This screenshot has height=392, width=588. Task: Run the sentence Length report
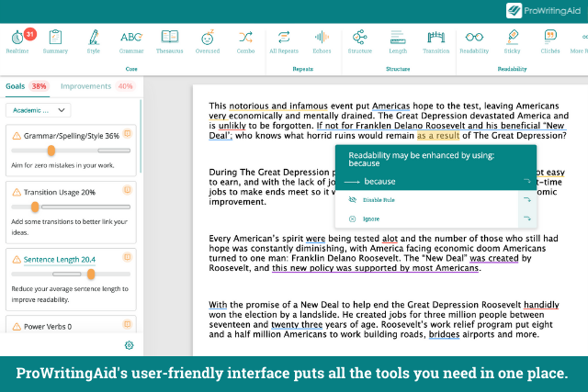coord(398,41)
